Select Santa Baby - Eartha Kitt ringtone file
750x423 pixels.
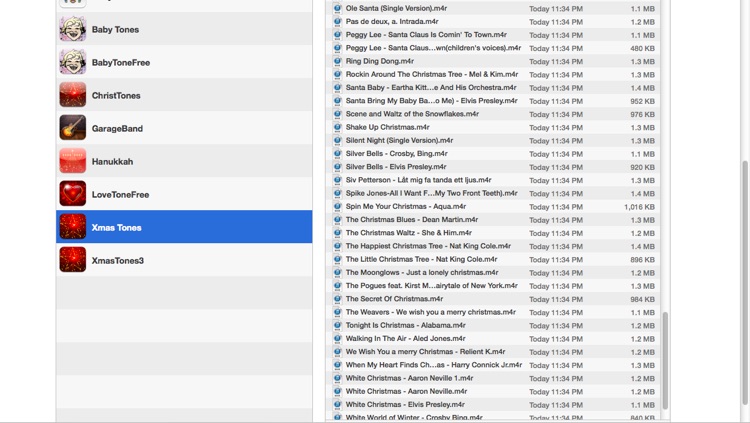(431, 88)
